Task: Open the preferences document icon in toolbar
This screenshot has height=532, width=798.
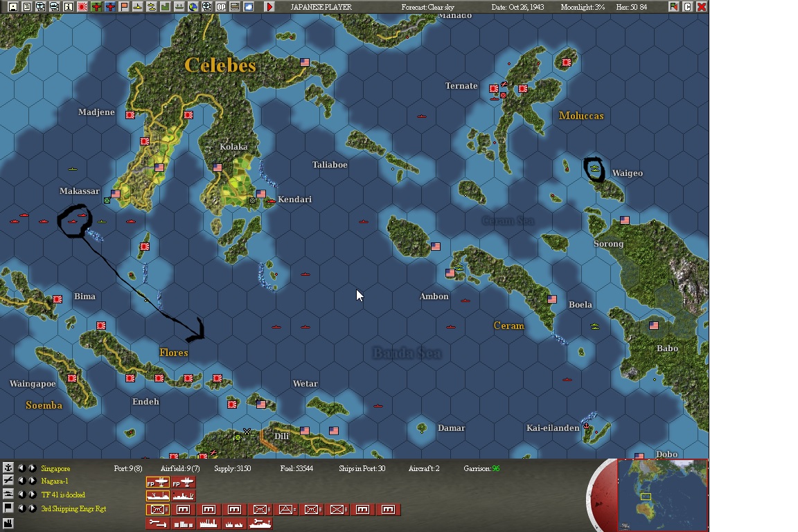Action: [x=27, y=7]
